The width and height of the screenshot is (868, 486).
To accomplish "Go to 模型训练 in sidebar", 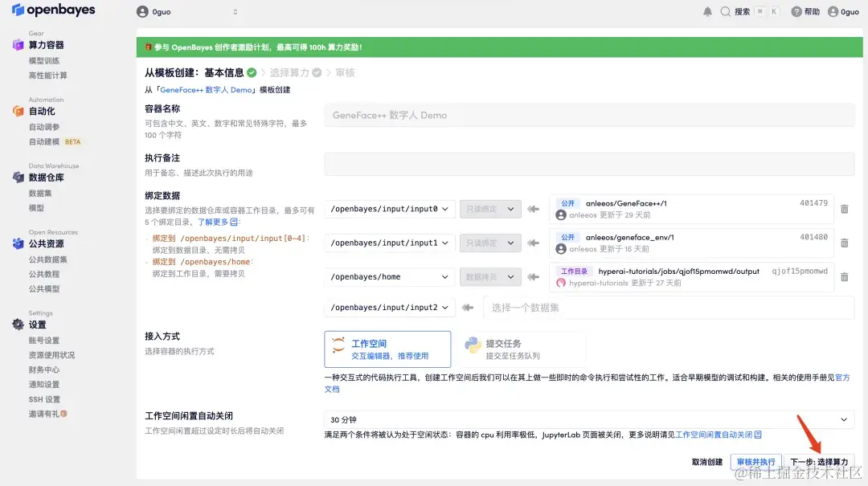I will coord(44,61).
